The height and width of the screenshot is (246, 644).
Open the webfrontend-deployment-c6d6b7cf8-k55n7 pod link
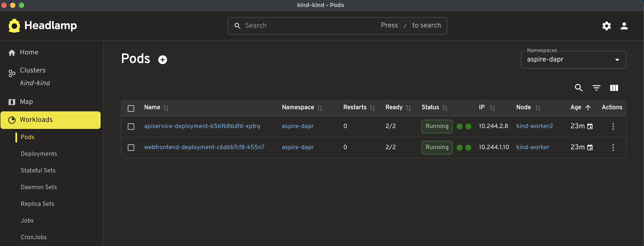[x=204, y=147]
